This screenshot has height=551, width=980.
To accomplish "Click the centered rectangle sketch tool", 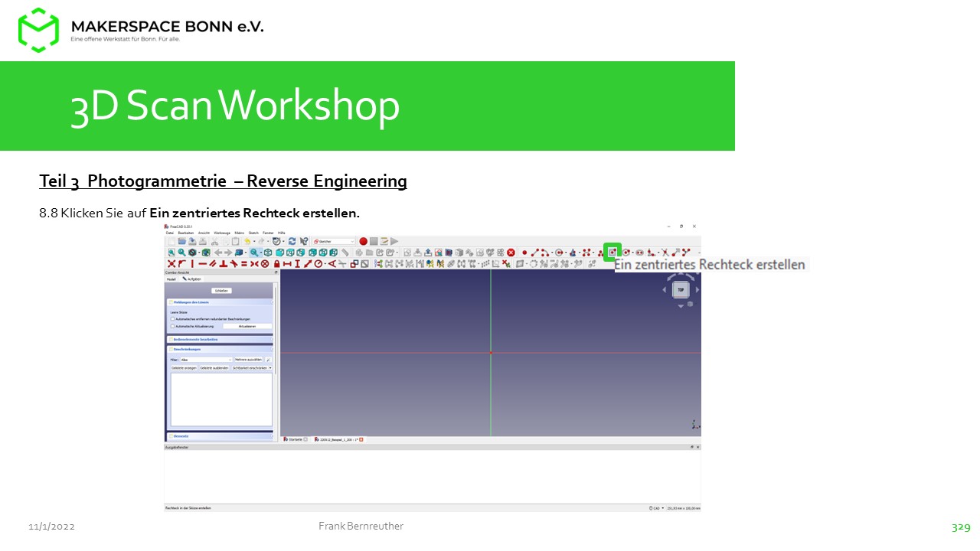I will [612, 253].
